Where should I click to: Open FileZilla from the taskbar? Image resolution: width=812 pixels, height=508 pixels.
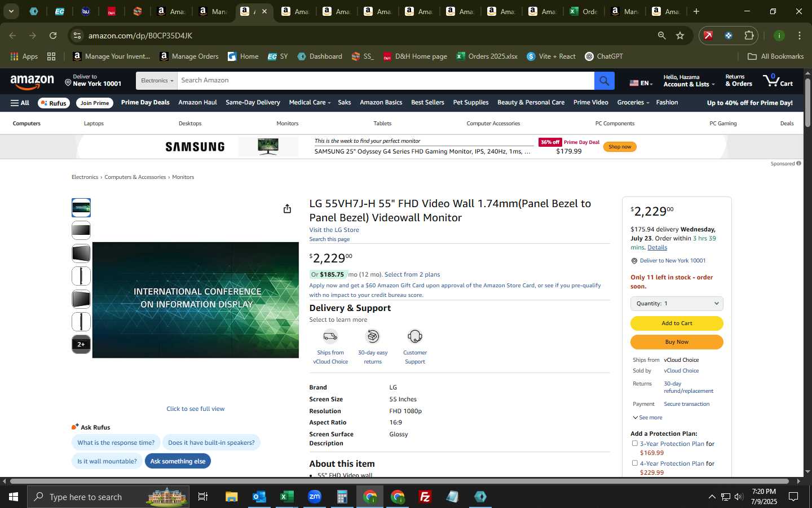point(425,497)
